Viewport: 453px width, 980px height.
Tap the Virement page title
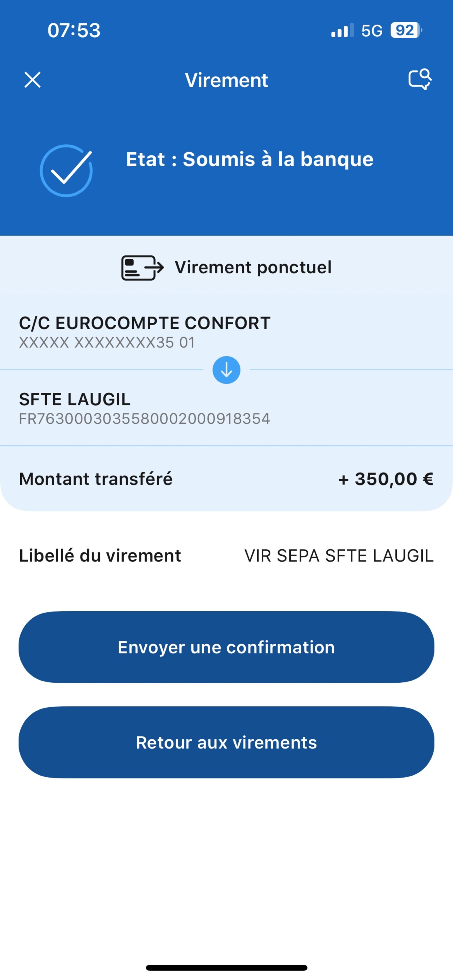pyautogui.click(x=226, y=80)
